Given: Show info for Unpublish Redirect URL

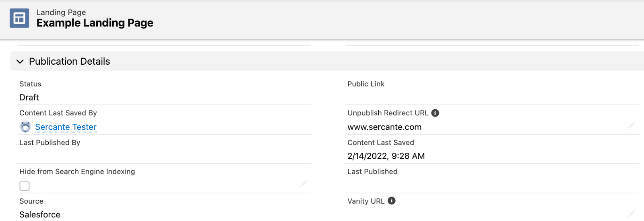Looking at the screenshot, I should point(435,113).
